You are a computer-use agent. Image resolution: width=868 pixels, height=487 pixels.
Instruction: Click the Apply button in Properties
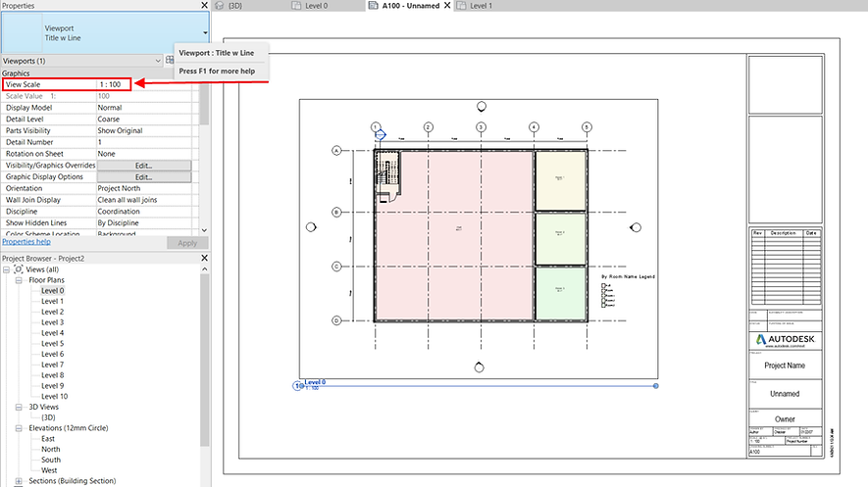[x=187, y=243]
